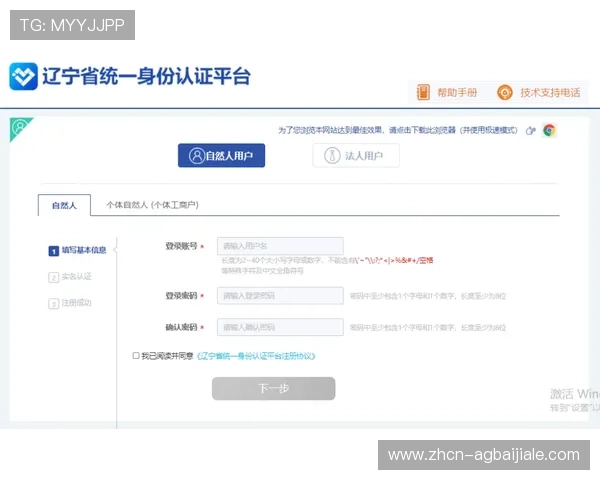Click the browser download recommendation text

point(398,131)
